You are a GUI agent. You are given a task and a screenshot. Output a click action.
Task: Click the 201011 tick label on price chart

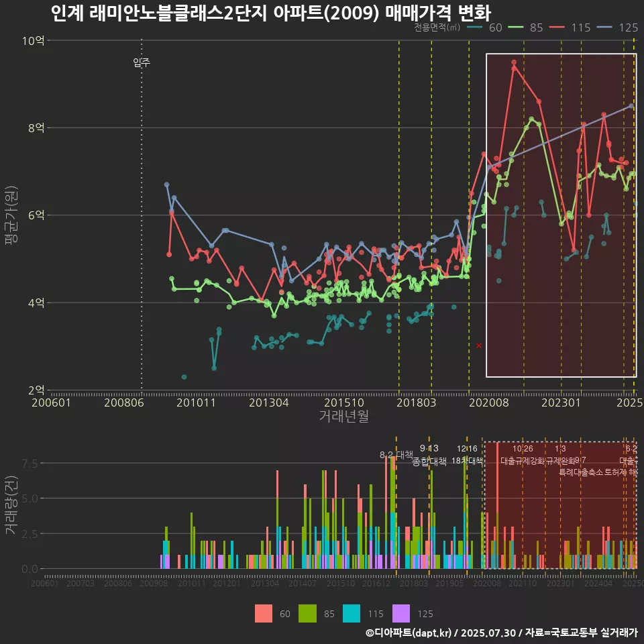[196, 402]
